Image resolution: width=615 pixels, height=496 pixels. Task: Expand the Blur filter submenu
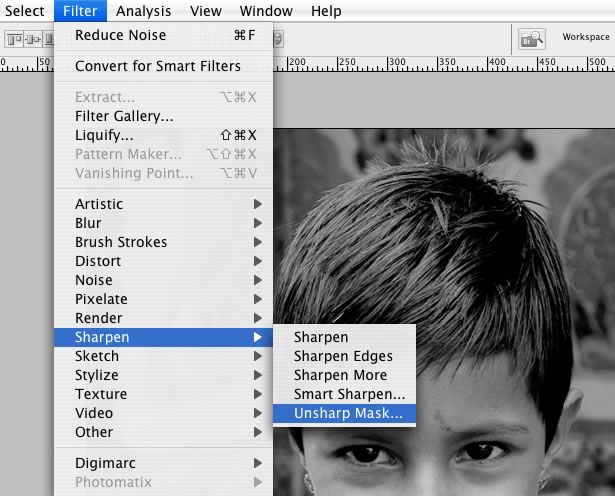point(163,223)
